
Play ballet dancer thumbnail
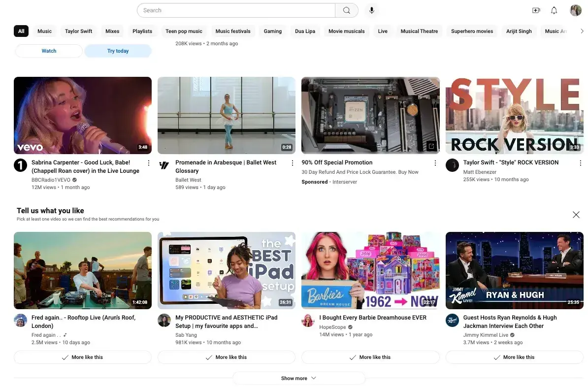tap(227, 115)
